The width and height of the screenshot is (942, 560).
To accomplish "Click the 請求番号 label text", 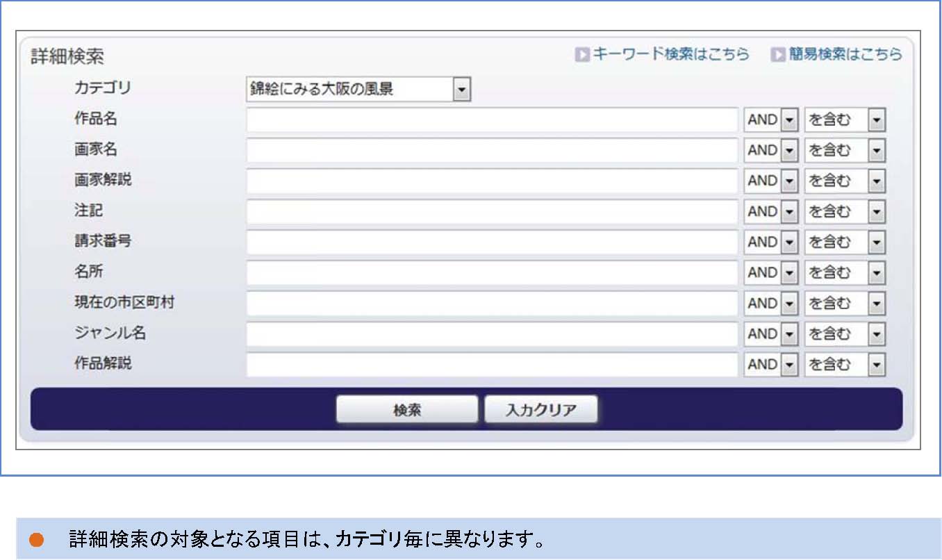I will pyautogui.click(x=103, y=241).
